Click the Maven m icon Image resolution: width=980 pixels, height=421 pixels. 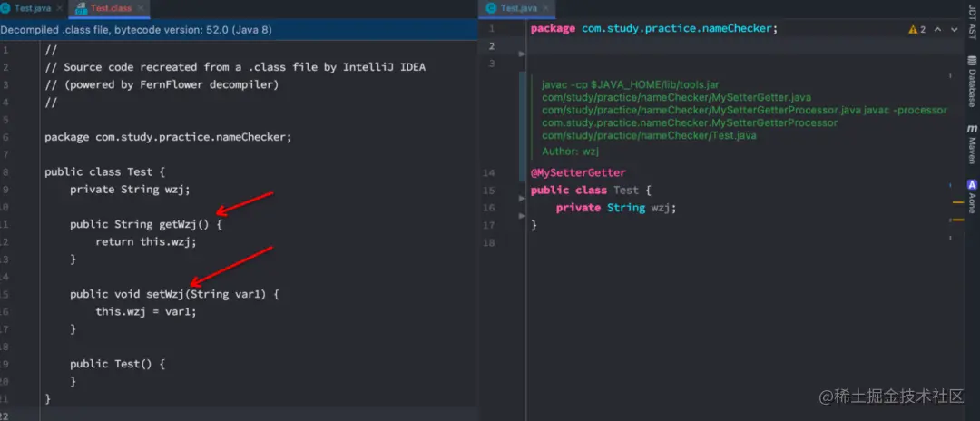click(x=972, y=128)
